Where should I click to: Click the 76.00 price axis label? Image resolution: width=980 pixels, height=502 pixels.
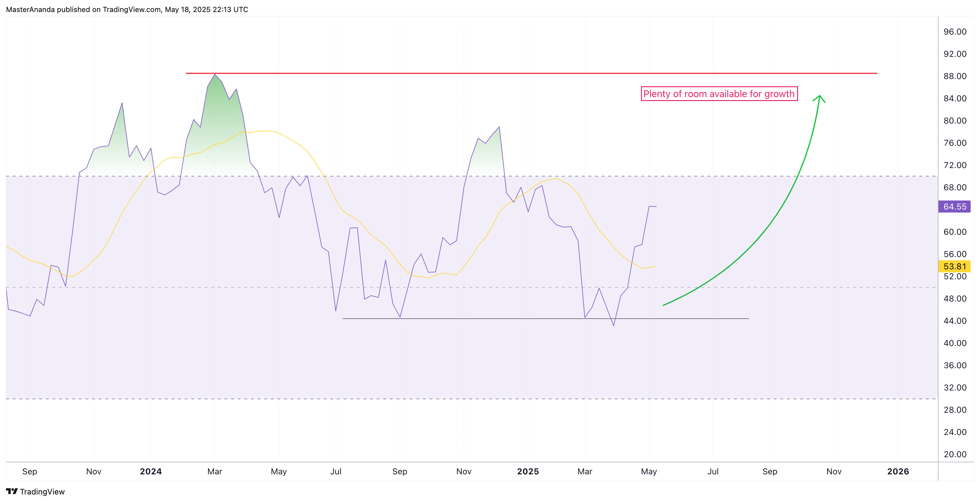pyautogui.click(x=955, y=143)
